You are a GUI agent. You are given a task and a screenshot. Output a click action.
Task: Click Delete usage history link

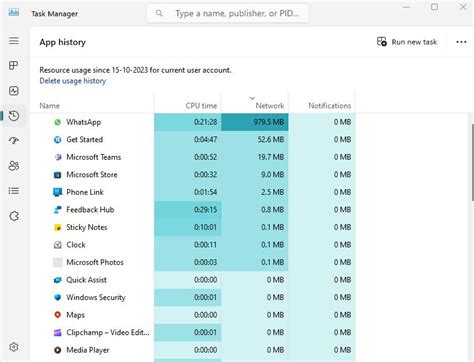point(73,81)
